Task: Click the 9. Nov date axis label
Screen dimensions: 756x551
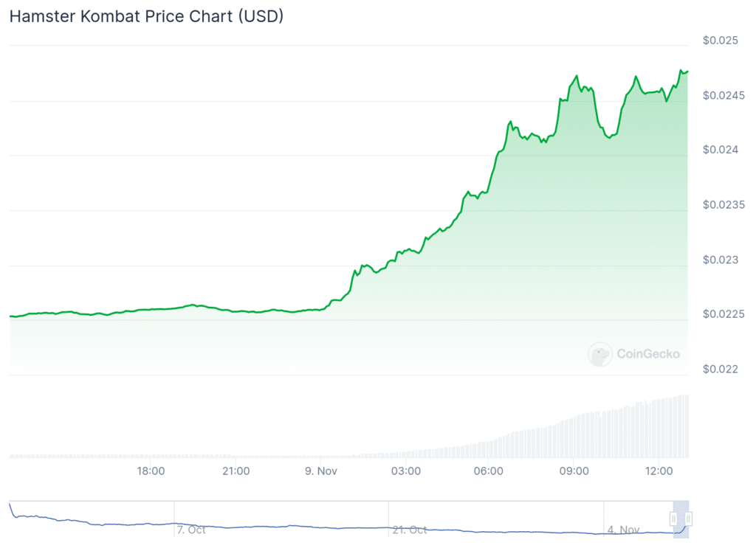Action: [x=320, y=471]
